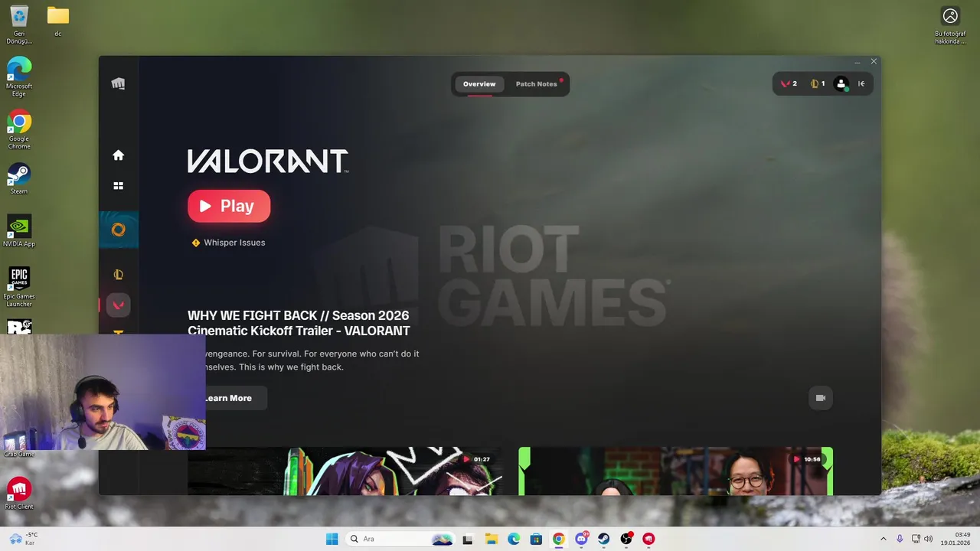Open Discord from the taskbar
This screenshot has width=980, height=551.
point(581,539)
